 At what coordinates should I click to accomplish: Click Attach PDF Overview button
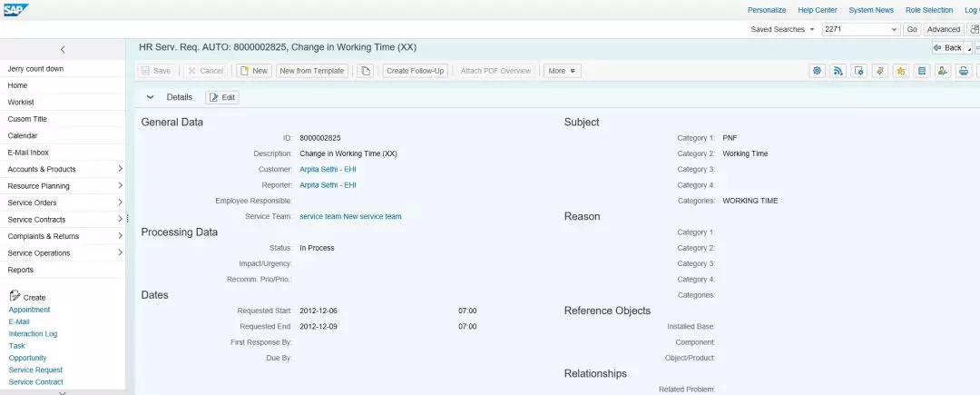point(495,71)
